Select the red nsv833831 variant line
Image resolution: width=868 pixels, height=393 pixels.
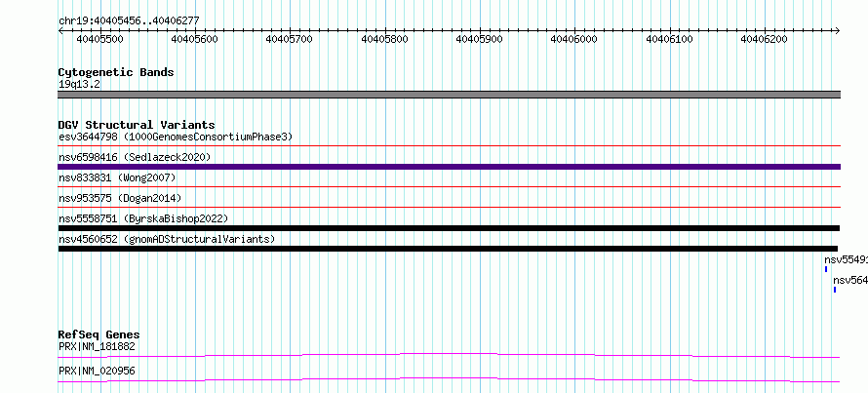click(x=450, y=187)
